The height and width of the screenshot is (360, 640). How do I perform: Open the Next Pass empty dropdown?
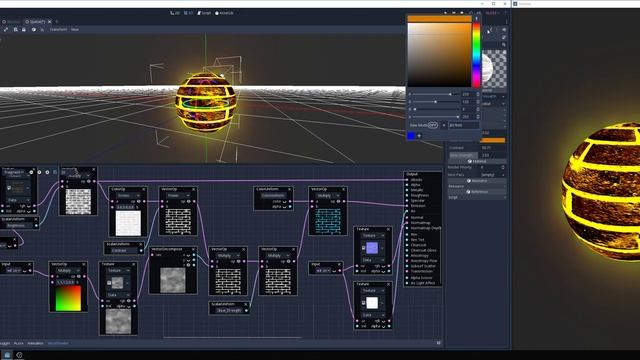click(493, 175)
